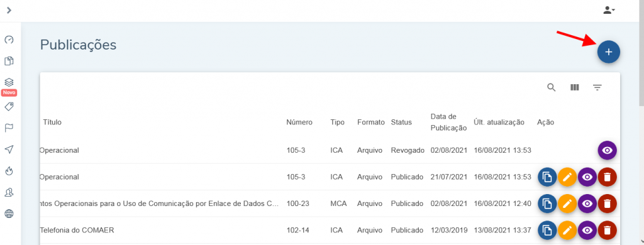Sort by the Data de Publicação header
This screenshot has height=245, width=644.
(x=448, y=122)
